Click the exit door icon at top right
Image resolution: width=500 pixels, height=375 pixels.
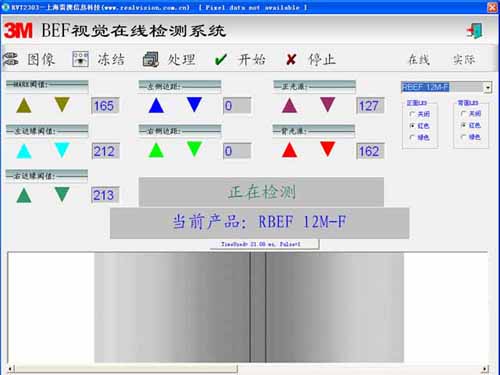pos(475,31)
